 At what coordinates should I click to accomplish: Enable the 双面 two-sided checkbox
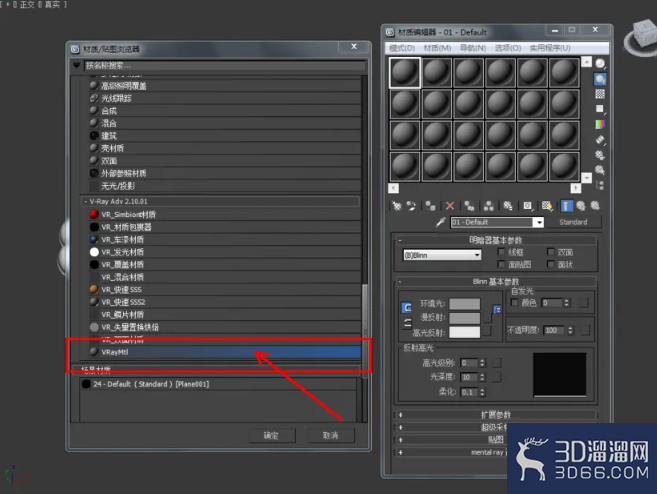551,252
